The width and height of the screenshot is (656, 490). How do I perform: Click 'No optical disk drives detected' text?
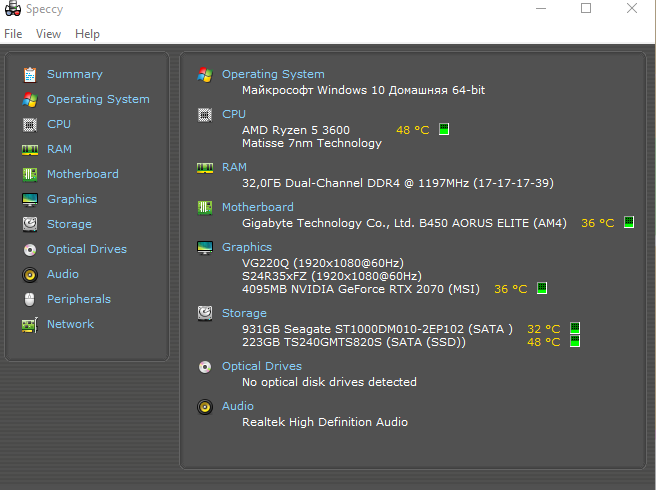pyautogui.click(x=329, y=382)
